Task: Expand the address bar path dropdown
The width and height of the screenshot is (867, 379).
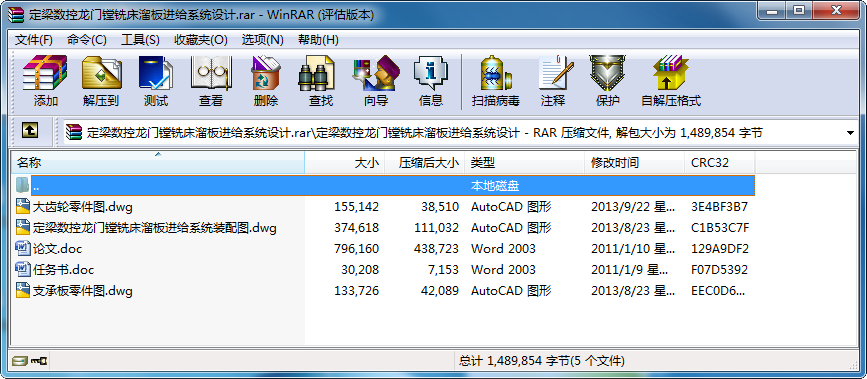Action: coord(850,133)
